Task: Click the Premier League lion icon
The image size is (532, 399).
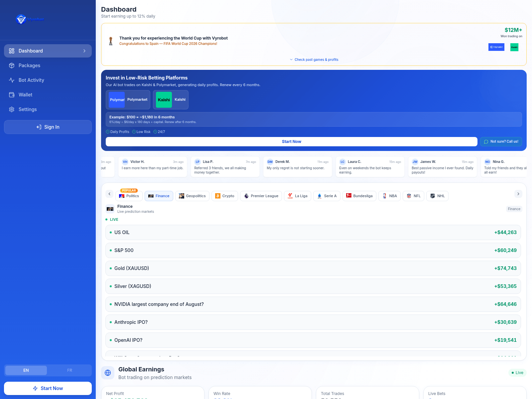Action: (246, 196)
